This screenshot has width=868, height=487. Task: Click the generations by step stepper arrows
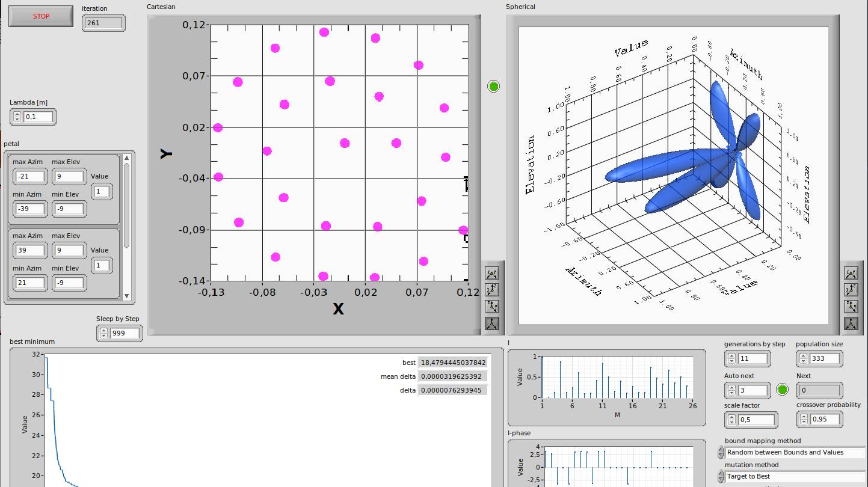click(731, 358)
